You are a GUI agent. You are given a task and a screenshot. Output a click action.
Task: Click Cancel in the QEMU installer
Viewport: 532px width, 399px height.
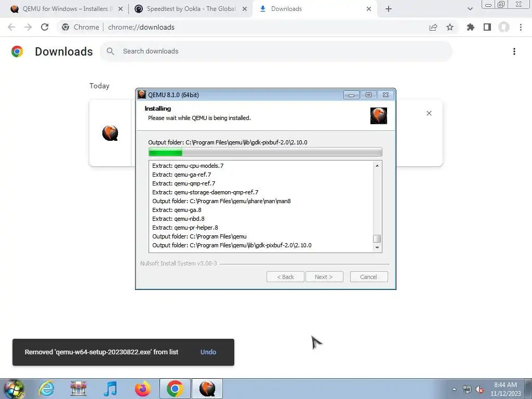coord(369,277)
